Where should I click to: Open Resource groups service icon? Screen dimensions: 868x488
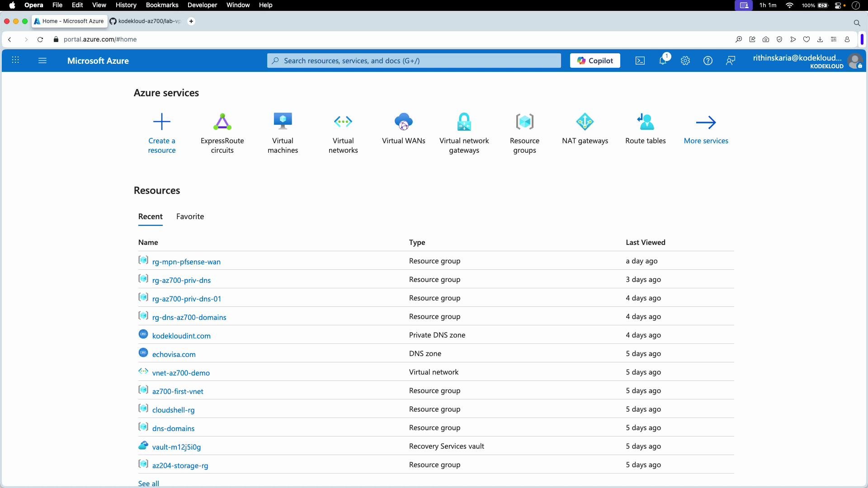pos(525,122)
